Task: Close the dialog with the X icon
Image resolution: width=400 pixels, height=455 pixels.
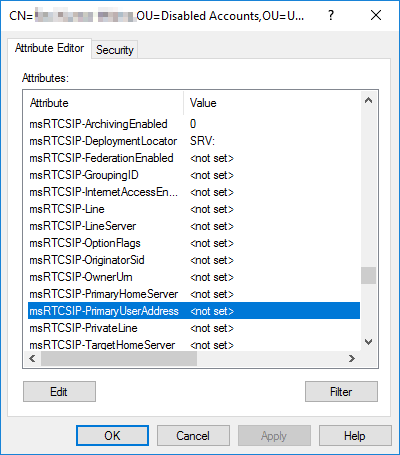Action: point(376,15)
